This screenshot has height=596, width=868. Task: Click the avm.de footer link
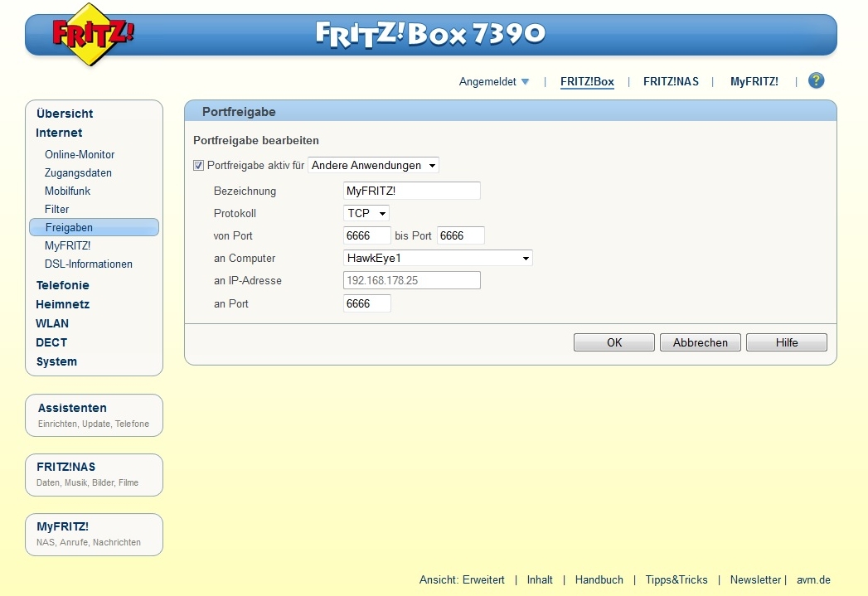click(x=813, y=580)
